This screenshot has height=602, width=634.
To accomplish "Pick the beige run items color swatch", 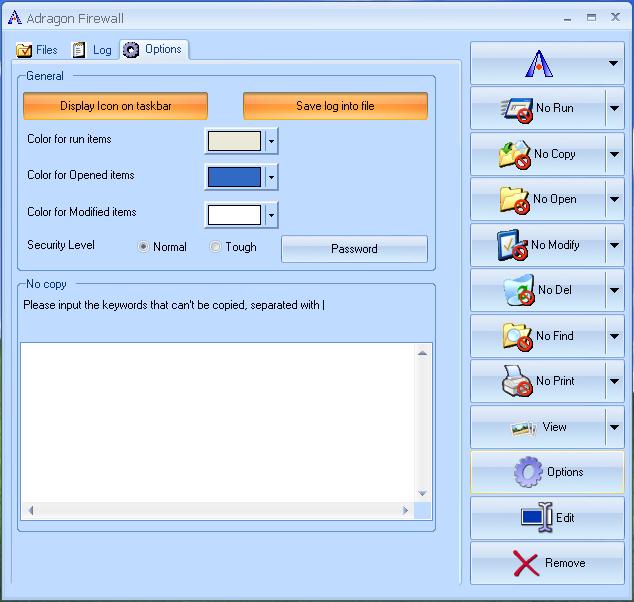I will (x=234, y=141).
